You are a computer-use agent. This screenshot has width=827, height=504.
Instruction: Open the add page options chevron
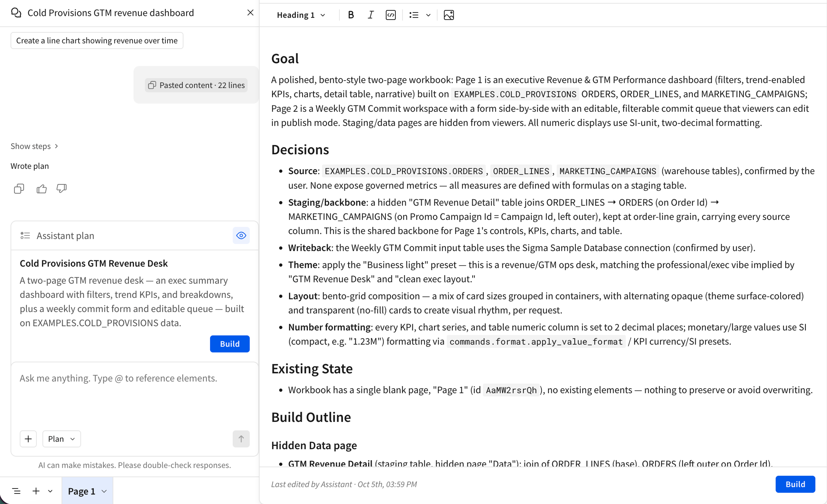coord(50,491)
